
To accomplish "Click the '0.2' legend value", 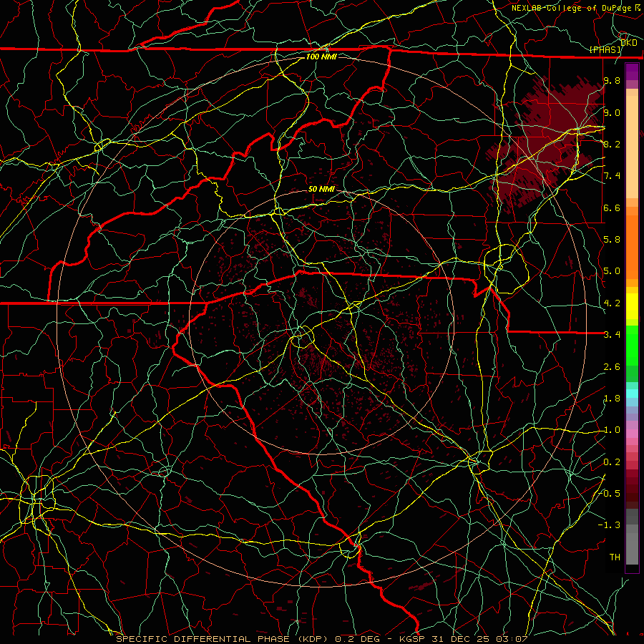I will click(612, 462).
